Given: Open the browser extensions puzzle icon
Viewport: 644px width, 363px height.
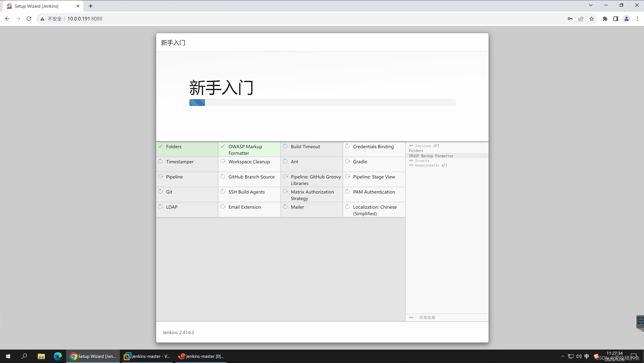Looking at the screenshot, I should (x=605, y=19).
